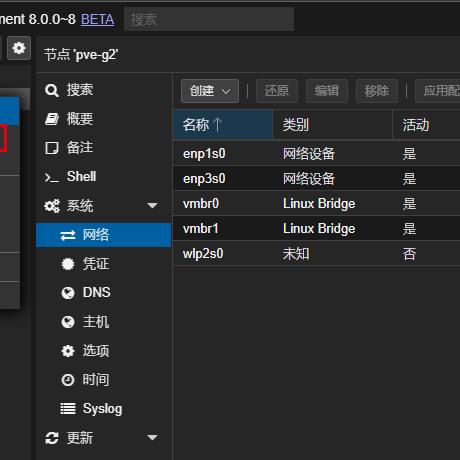Click the 编辑 edit button

point(327,91)
